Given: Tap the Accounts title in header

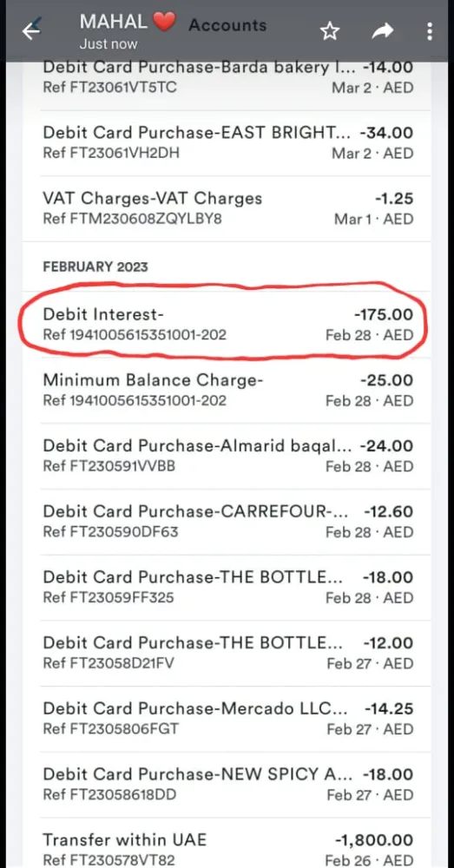Looking at the screenshot, I should point(227,25).
